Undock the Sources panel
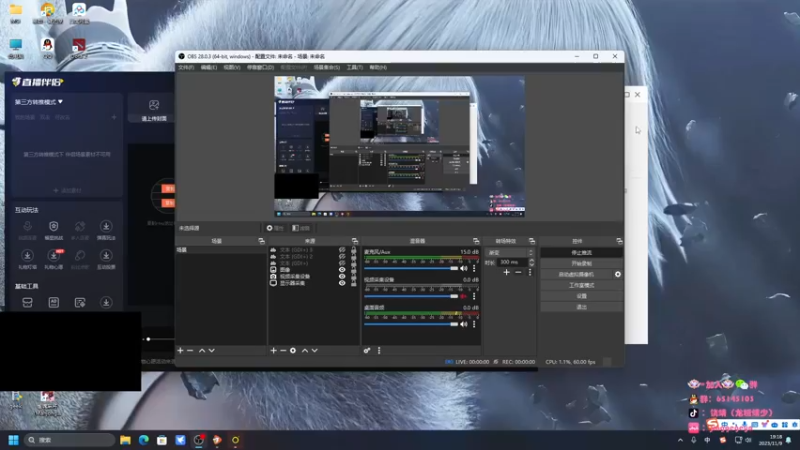This screenshot has height=450, width=800. [x=355, y=241]
